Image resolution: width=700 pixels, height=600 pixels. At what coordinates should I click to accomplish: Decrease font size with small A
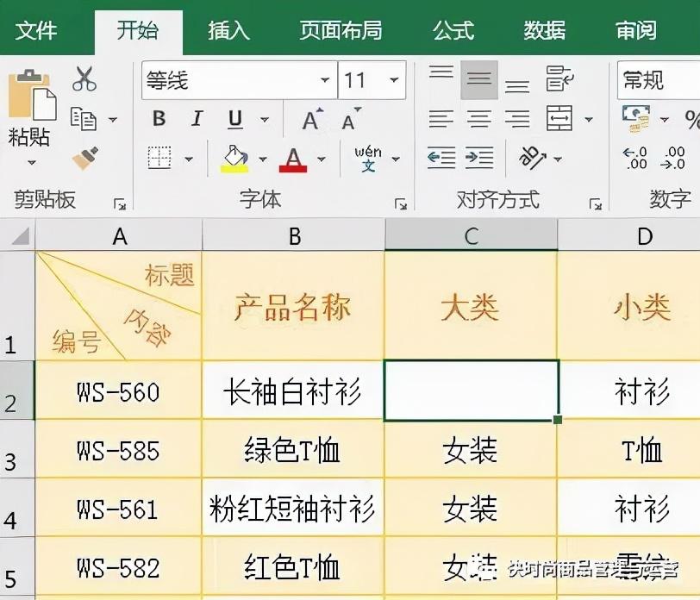(x=351, y=119)
